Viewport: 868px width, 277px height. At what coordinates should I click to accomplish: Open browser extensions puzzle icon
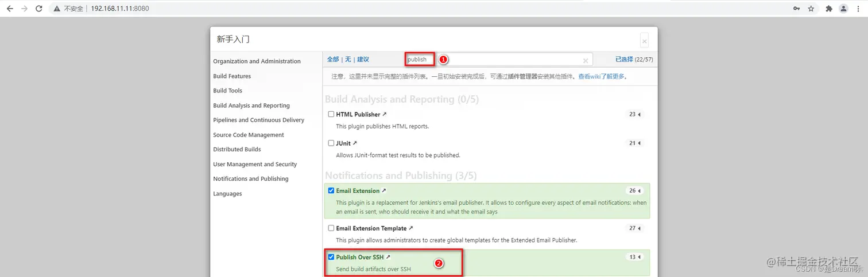tap(829, 9)
